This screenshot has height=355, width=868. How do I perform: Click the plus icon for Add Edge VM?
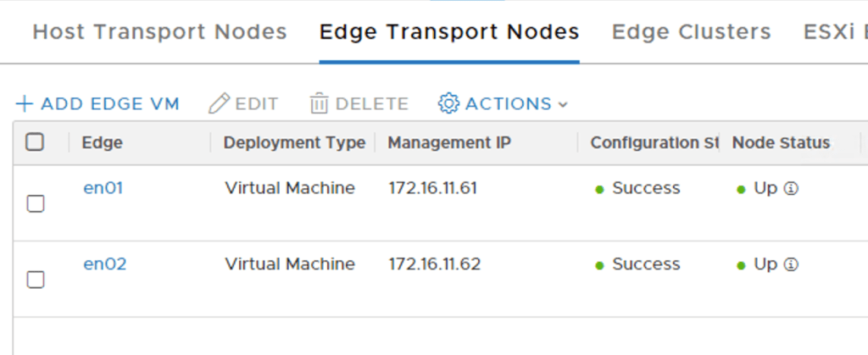point(25,104)
